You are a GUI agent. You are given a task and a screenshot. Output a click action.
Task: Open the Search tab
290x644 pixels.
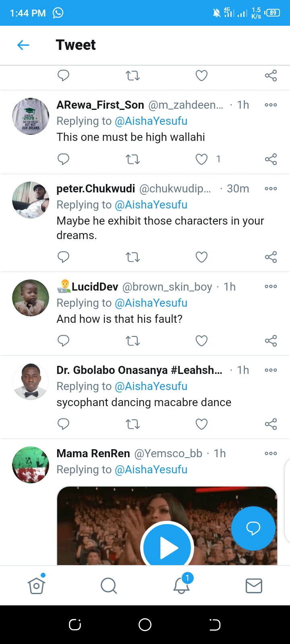(x=109, y=586)
